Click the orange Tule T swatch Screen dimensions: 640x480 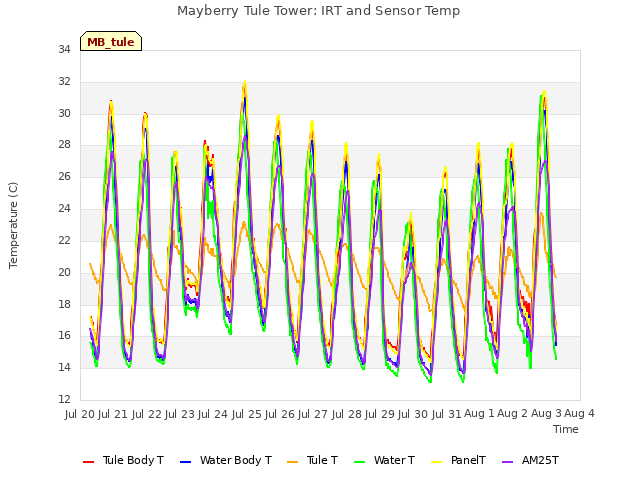pos(293,462)
